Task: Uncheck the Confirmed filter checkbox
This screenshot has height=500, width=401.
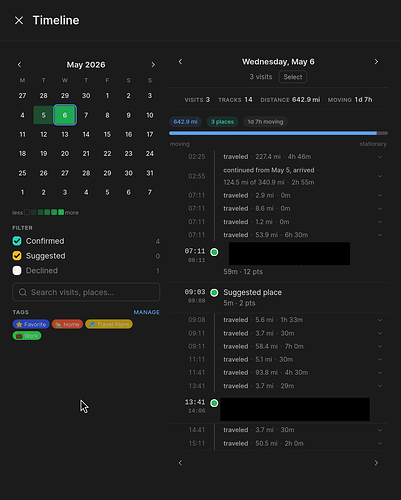Action: 17,241
